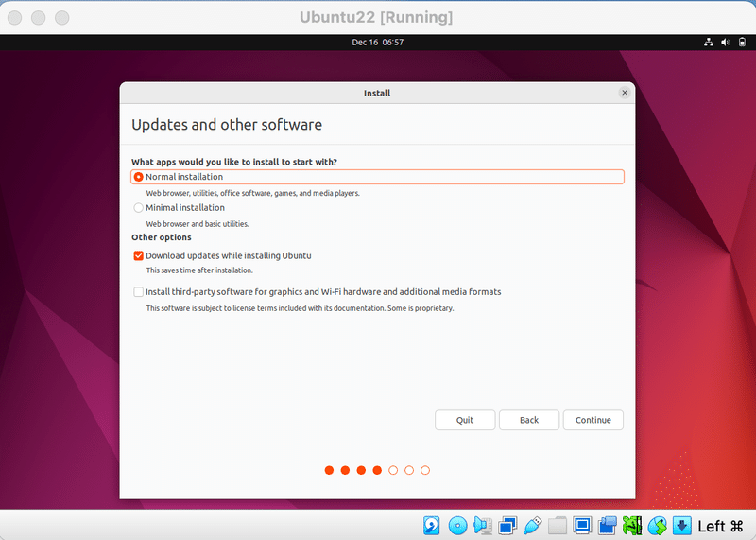Click the green turtle CPU execution icon
Image resolution: width=756 pixels, height=540 pixels.
pyautogui.click(x=632, y=526)
